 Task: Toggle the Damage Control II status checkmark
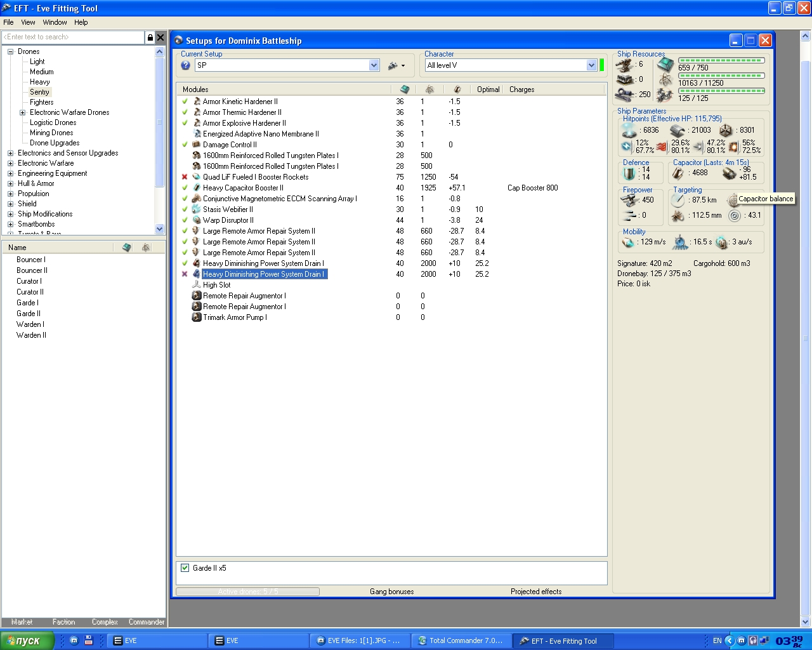tap(185, 145)
